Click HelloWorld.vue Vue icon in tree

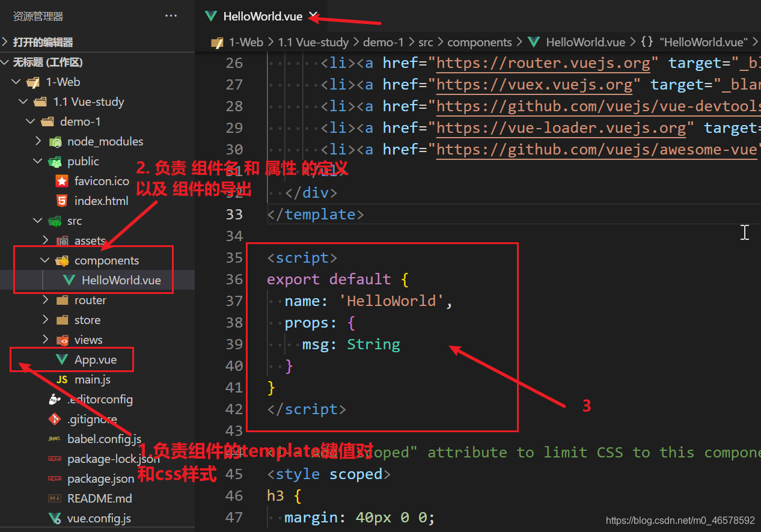69,280
